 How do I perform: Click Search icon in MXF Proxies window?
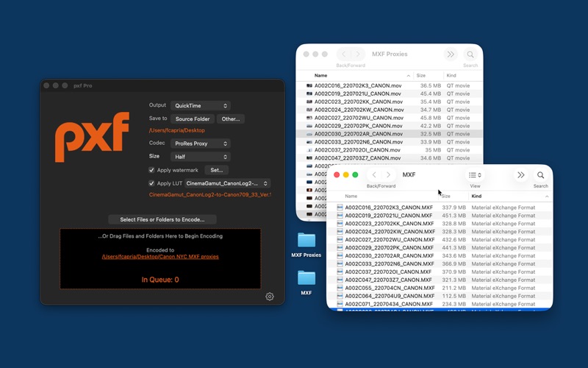point(470,54)
